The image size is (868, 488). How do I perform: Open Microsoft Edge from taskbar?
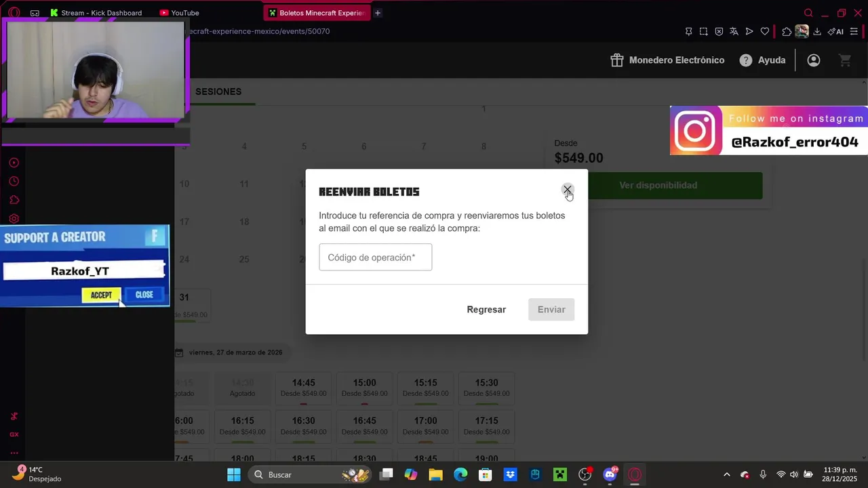tap(460, 474)
